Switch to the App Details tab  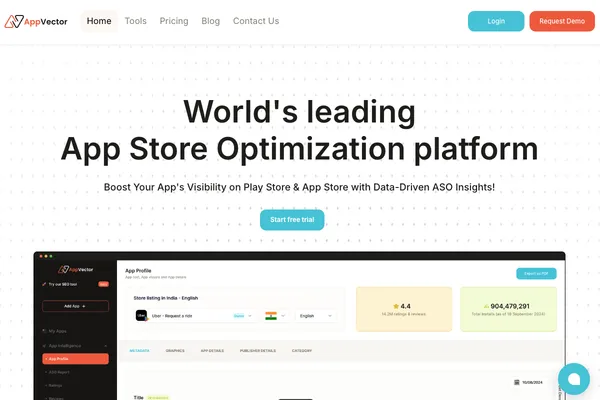pyautogui.click(x=212, y=351)
